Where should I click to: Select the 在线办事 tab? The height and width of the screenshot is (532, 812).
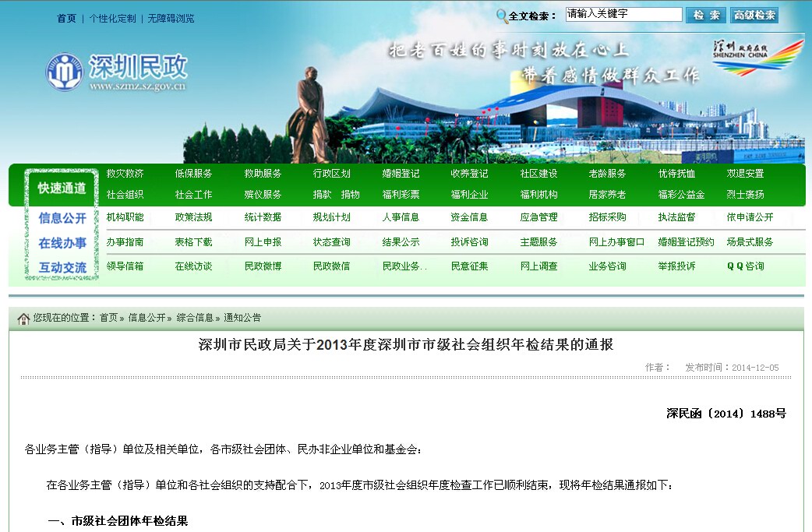(62, 243)
